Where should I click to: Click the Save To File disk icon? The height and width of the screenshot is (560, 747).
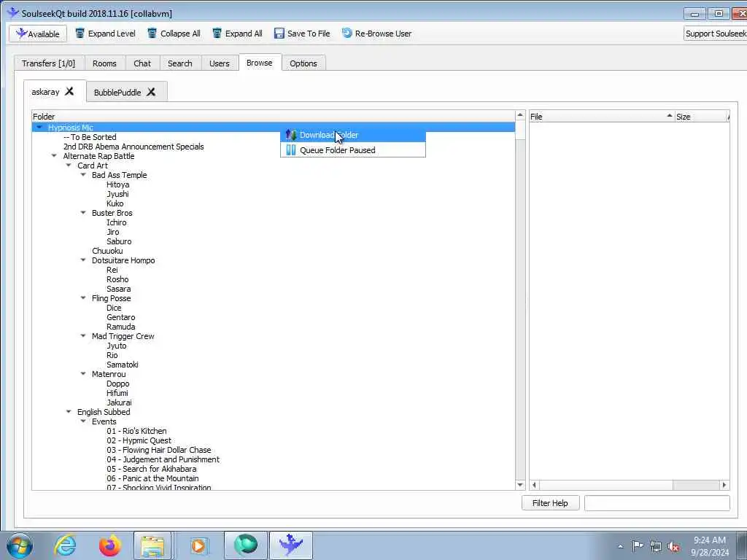click(x=279, y=34)
